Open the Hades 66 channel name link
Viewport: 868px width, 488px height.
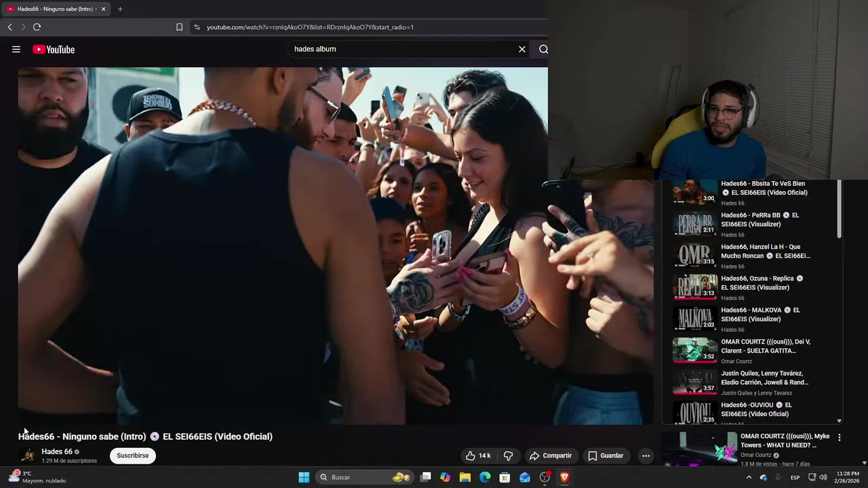click(57, 451)
